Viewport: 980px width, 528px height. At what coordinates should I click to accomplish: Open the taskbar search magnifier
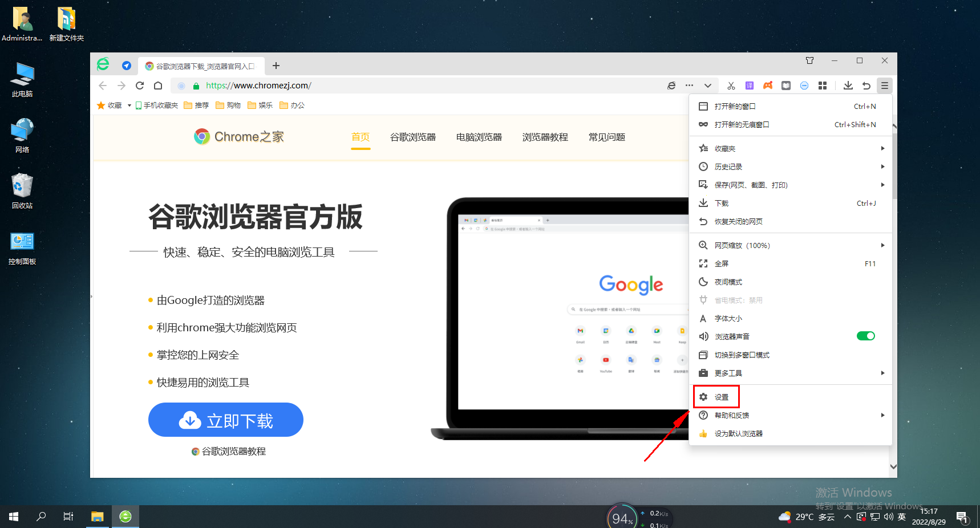point(41,517)
